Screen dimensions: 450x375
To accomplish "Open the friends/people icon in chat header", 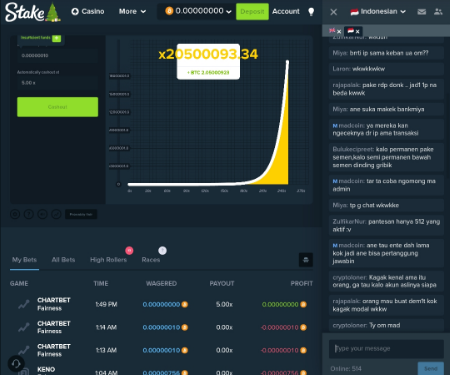I will point(438,12).
